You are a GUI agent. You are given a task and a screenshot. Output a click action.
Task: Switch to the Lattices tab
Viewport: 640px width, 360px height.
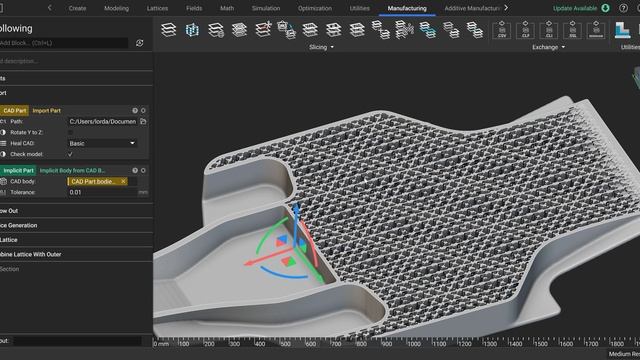pyautogui.click(x=158, y=8)
